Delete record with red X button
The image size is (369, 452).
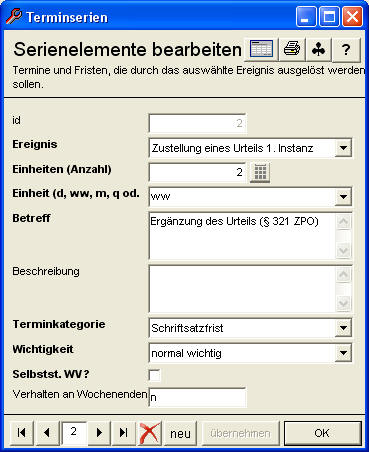click(149, 433)
